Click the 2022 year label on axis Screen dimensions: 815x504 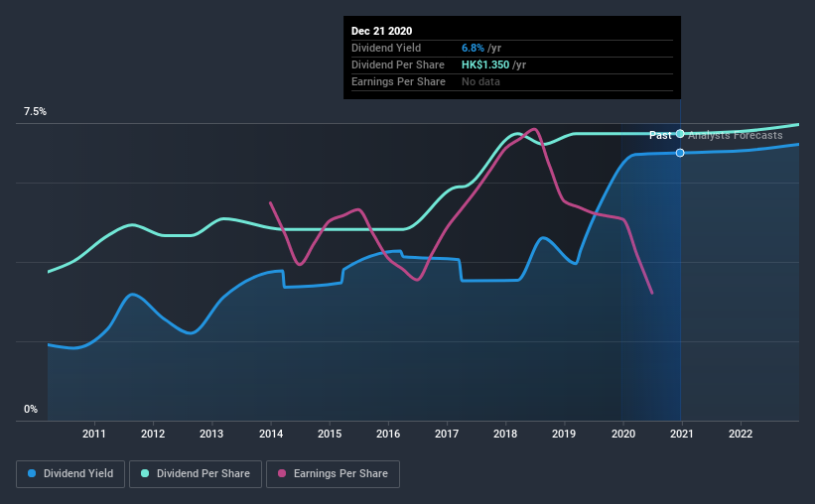tap(741, 434)
